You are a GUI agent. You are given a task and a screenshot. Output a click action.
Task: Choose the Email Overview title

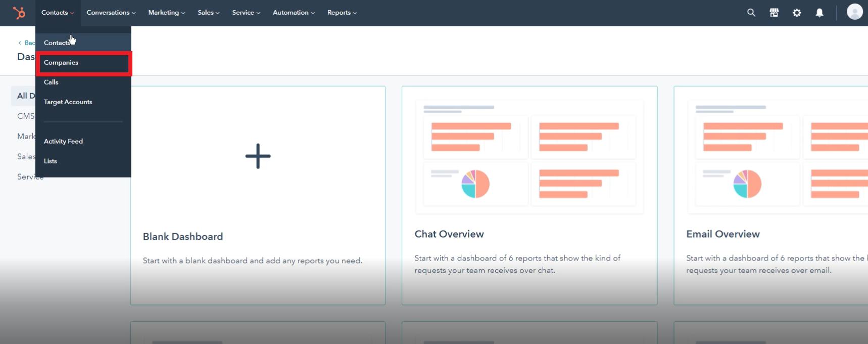coord(723,234)
